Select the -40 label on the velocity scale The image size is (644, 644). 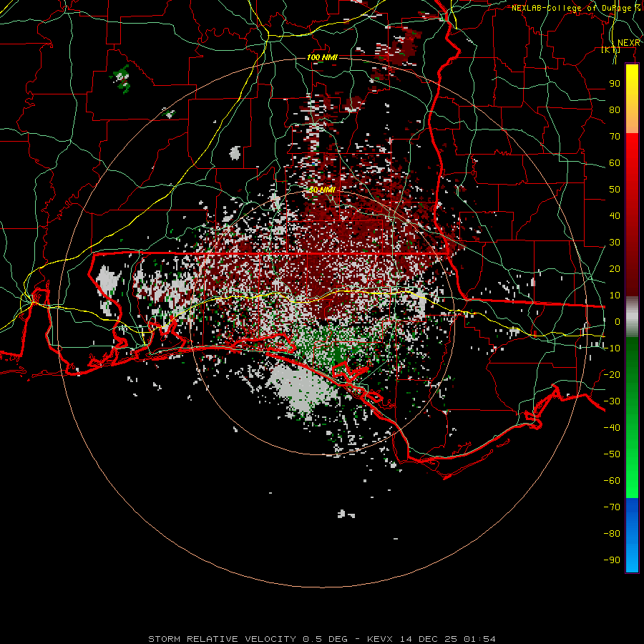[x=612, y=428]
